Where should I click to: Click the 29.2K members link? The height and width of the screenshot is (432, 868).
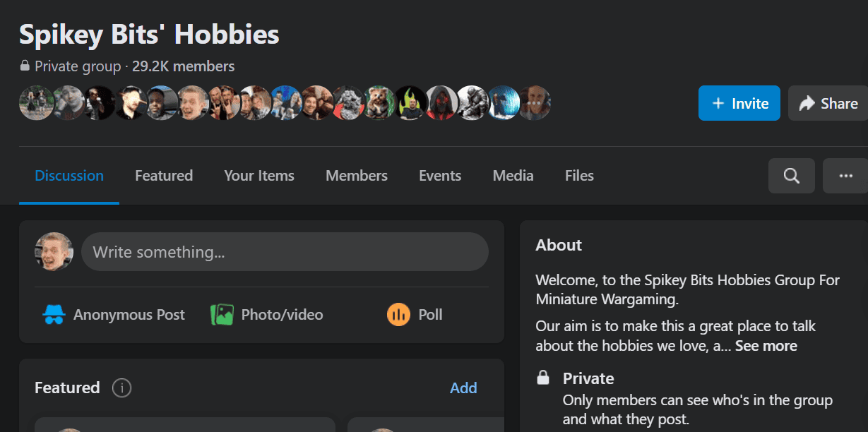click(183, 66)
